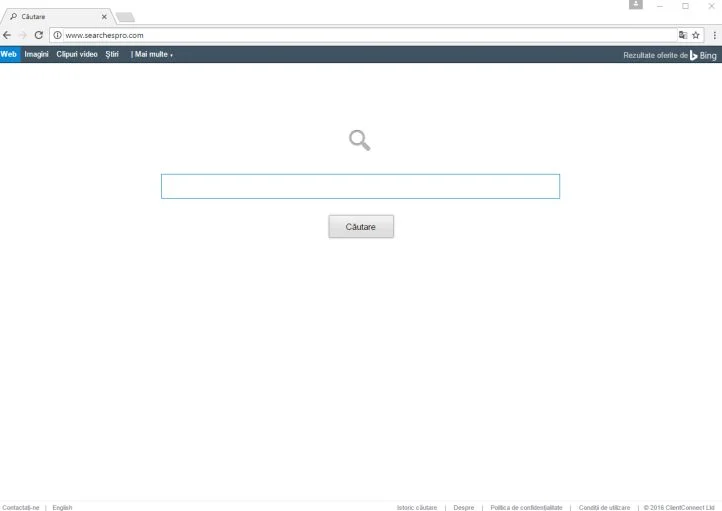Maximize the browser window
The width and height of the screenshot is (722, 511).
(685, 6)
